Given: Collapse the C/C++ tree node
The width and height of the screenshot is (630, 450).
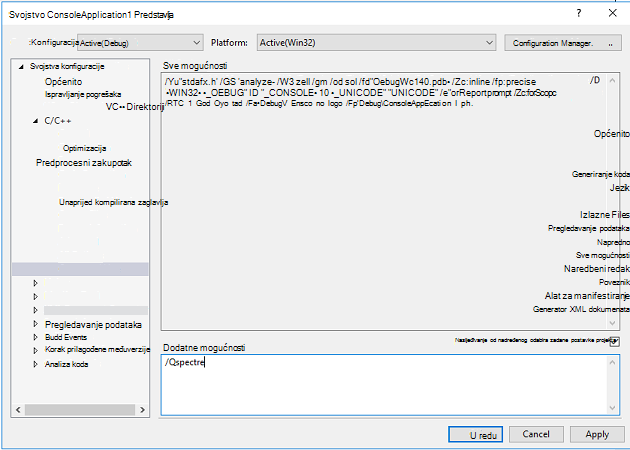Looking at the screenshot, I should (x=36, y=121).
